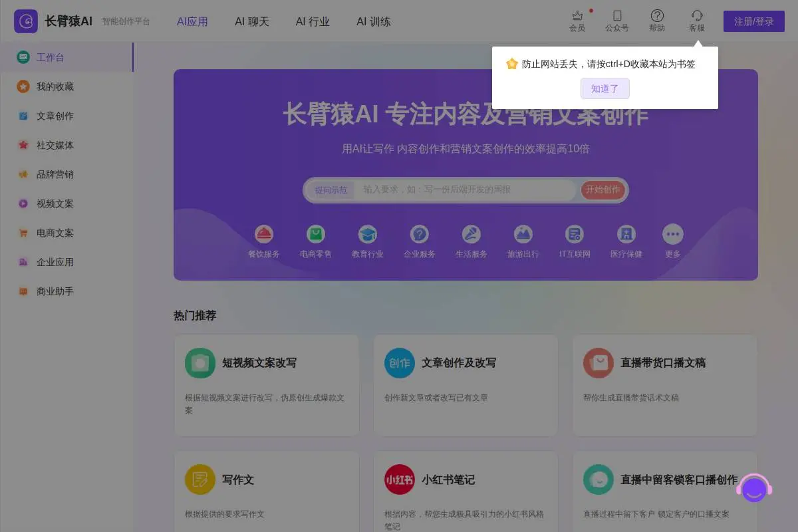This screenshot has height=532, width=798.
Task: Open 工作台 in the sidebar
Action: pyautogui.click(x=66, y=57)
